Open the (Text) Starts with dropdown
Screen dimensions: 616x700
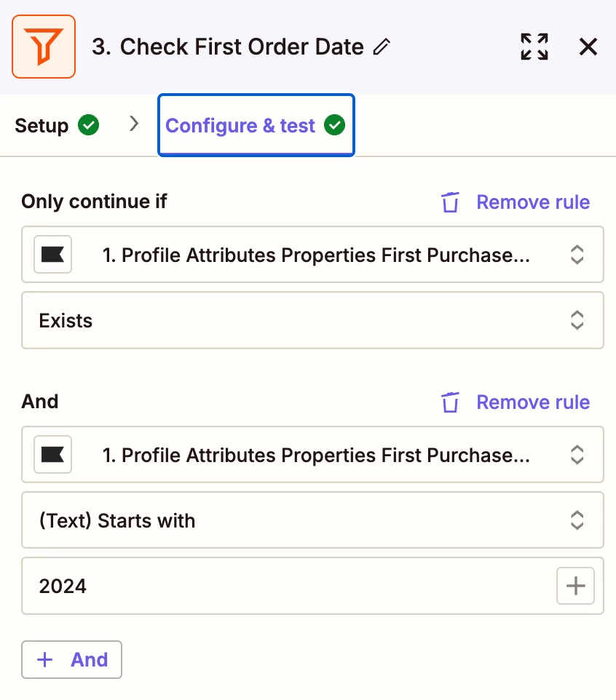312,520
